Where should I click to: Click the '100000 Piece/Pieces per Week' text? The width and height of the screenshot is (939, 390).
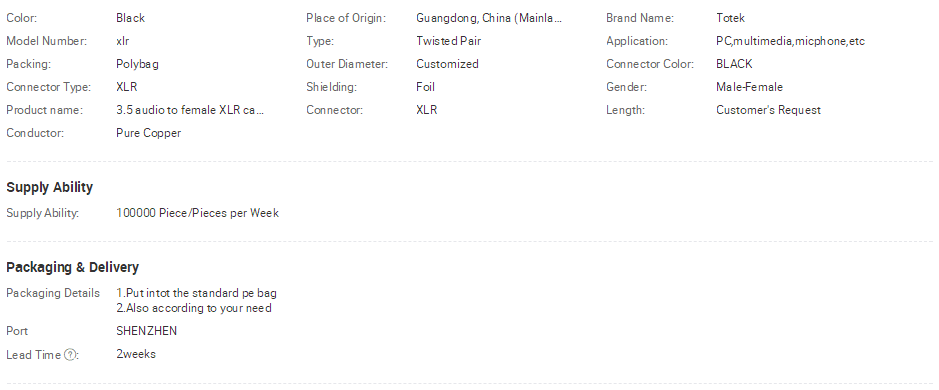pyautogui.click(x=198, y=213)
